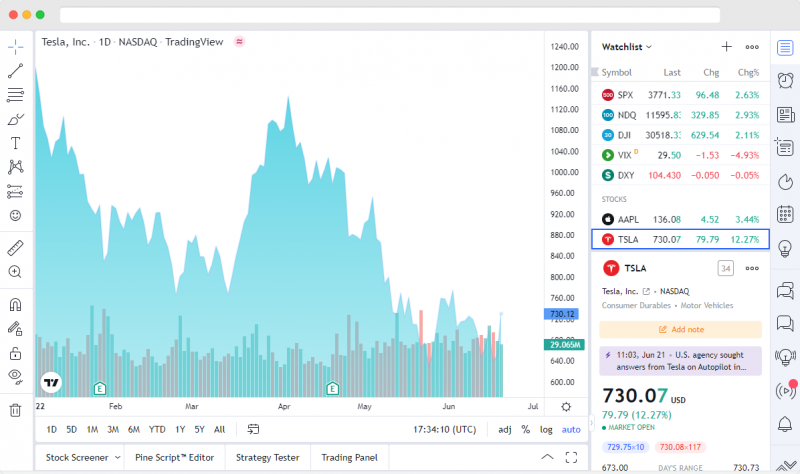The height and width of the screenshot is (474, 800).
Task: Add symbol with the plus button
Action: 727,46
